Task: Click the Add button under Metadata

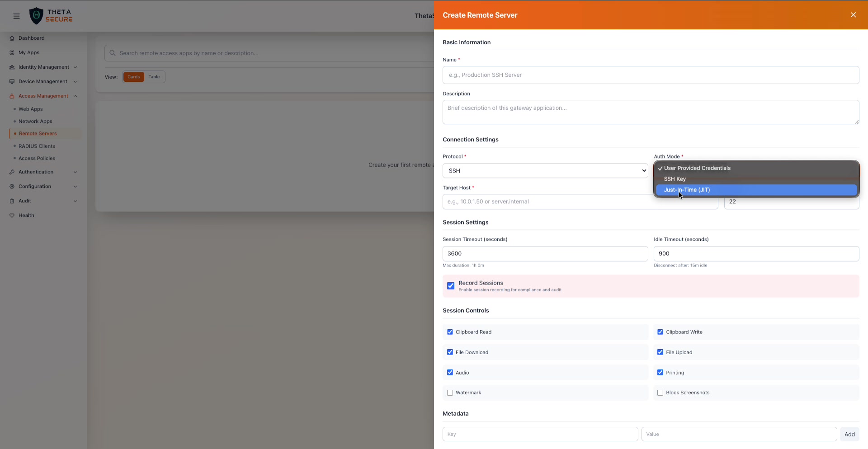Action: [849, 434]
